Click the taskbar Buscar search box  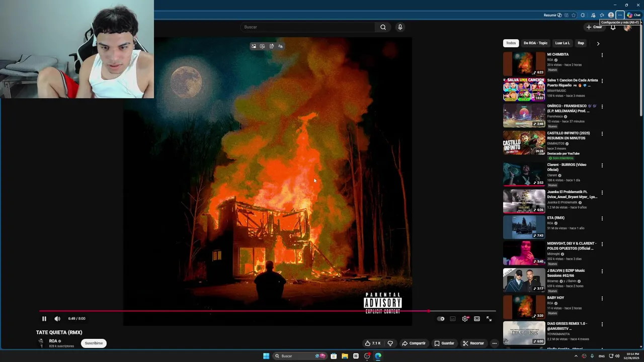(x=300, y=356)
